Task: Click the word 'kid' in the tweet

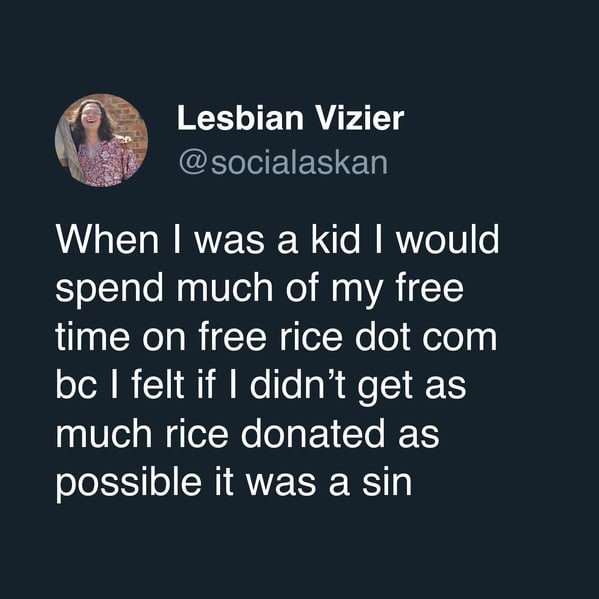Action: click(x=335, y=240)
